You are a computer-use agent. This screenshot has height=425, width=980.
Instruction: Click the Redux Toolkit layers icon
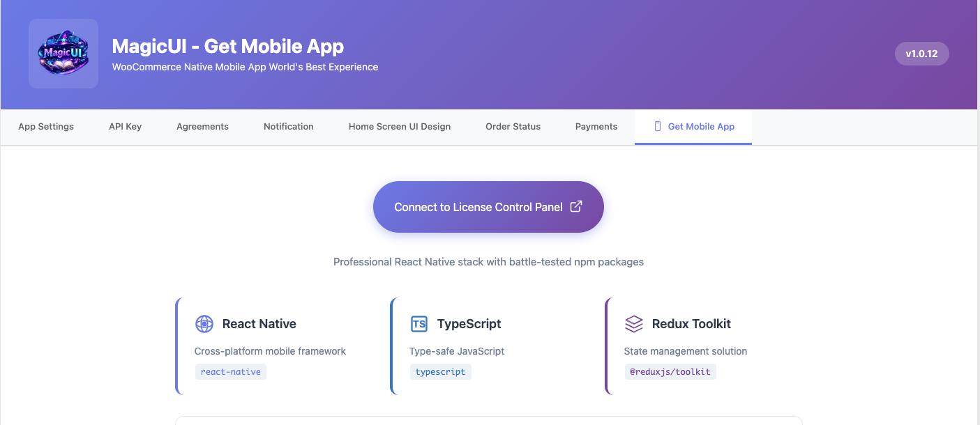633,324
